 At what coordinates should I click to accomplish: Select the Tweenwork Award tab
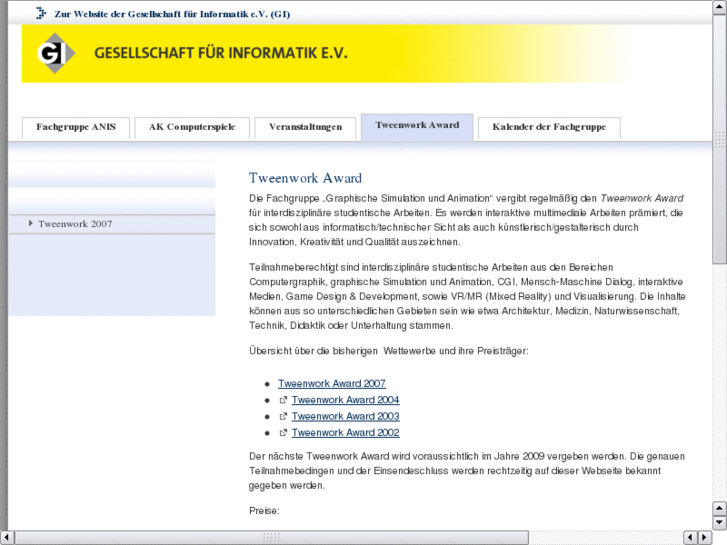click(417, 126)
